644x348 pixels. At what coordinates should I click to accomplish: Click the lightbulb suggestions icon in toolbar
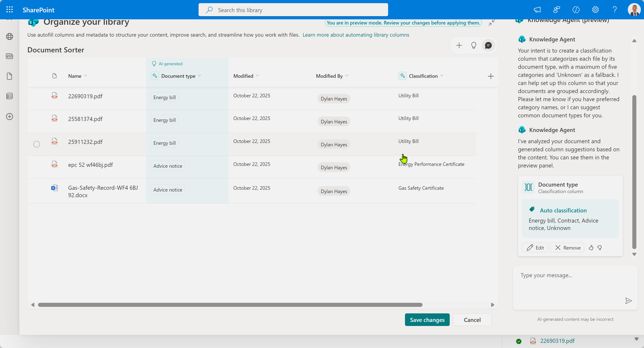click(474, 45)
